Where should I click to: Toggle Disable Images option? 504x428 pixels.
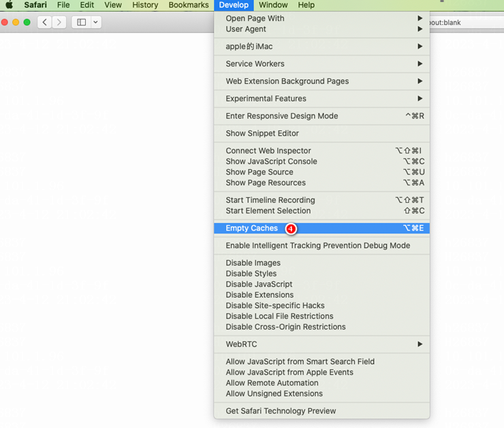point(321,262)
